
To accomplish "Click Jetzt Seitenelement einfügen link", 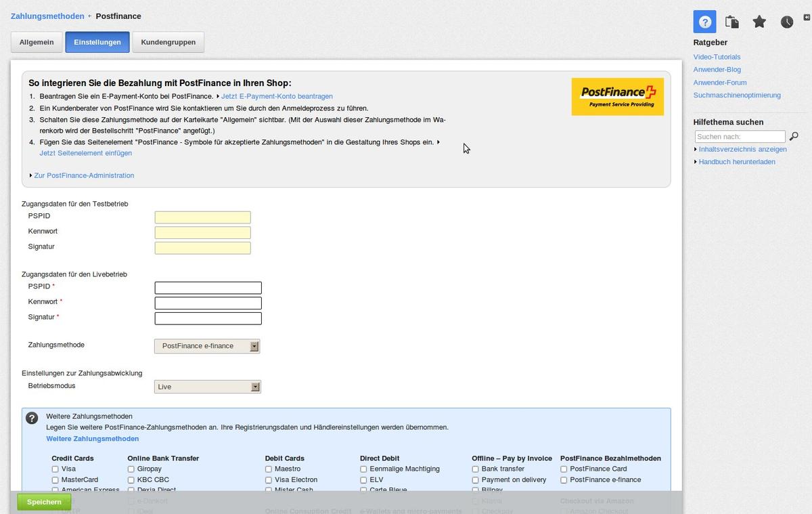I will (x=85, y=153).
